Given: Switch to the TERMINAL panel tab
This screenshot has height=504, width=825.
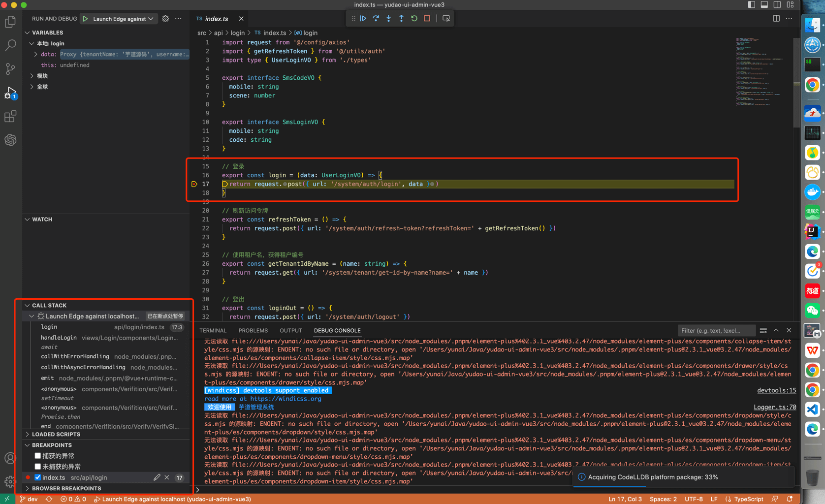Looking at the screenshot, I should point(213,331).
